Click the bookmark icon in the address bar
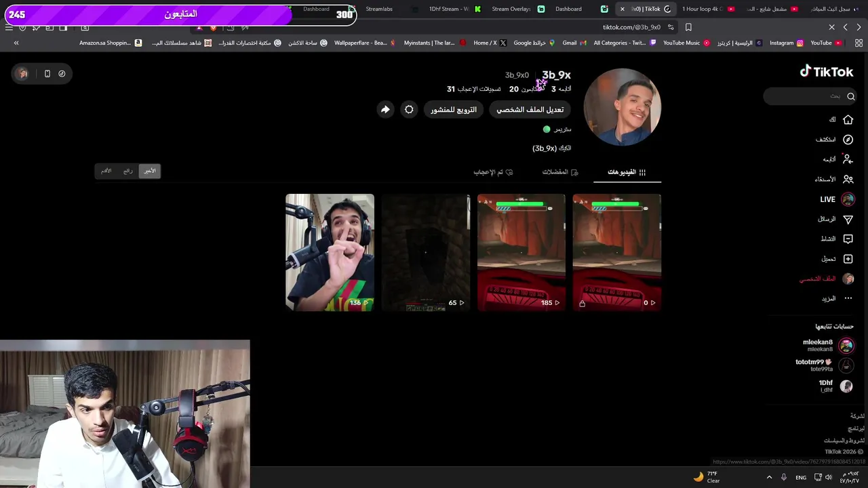Viewport: 868px width, 488px height. pyautogui.click(x=688, y=27)
